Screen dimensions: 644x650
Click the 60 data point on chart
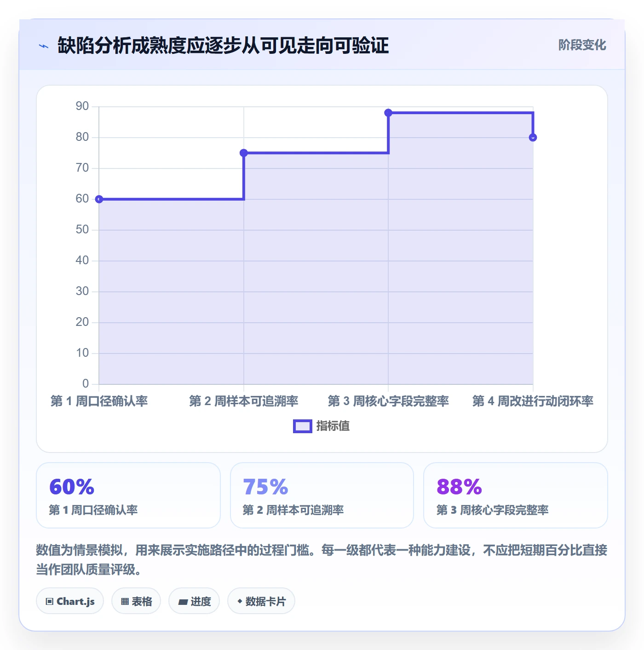click(x=99, y=199)
